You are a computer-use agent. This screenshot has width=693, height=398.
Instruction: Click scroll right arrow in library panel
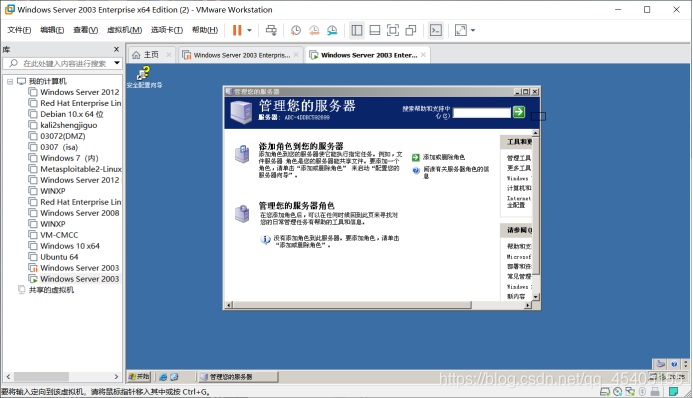point(116,377)
